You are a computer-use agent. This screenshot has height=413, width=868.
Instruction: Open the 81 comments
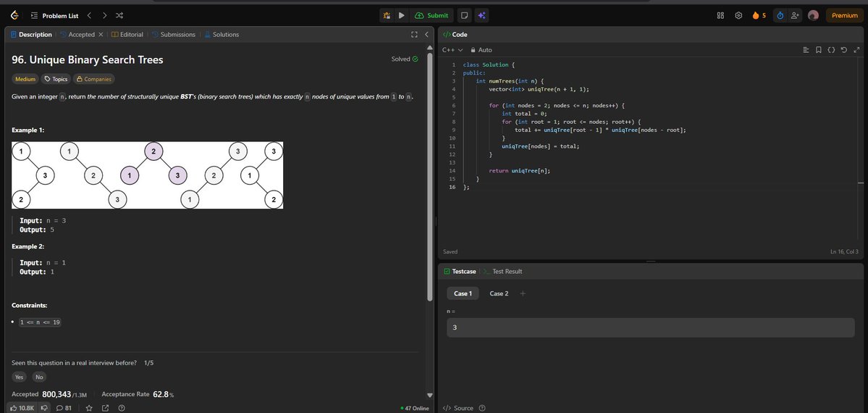pyautogui.click(x=64, y=408)
